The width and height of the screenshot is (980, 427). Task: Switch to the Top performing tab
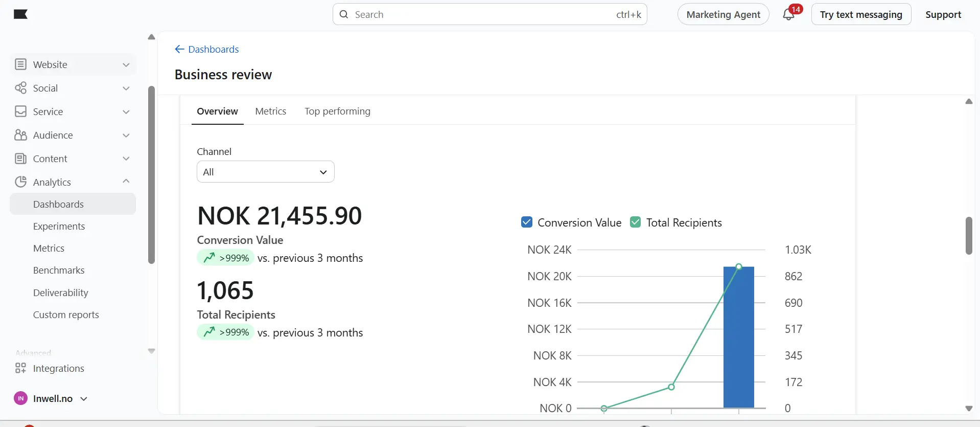[337, 111]
